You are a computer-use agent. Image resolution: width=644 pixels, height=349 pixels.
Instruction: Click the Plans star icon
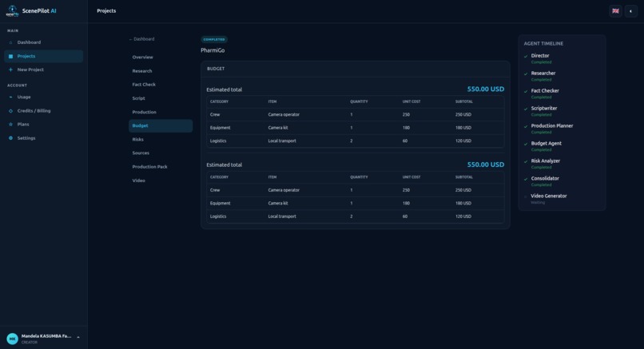[10, 125]
